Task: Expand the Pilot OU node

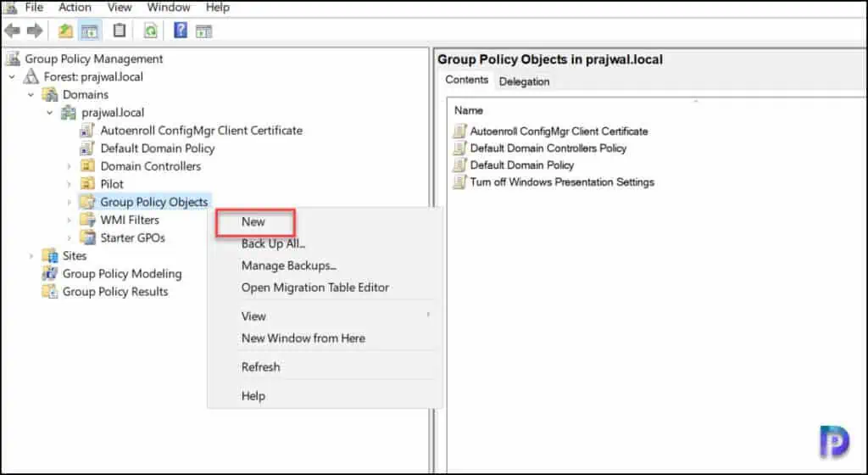Action: [70, 184]
